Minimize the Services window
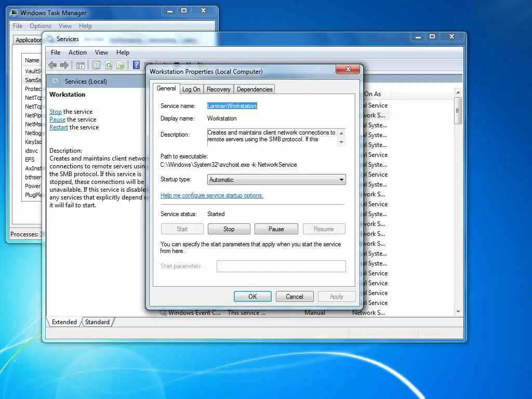This screenshot has height=399, width=532. coord(418,37)
